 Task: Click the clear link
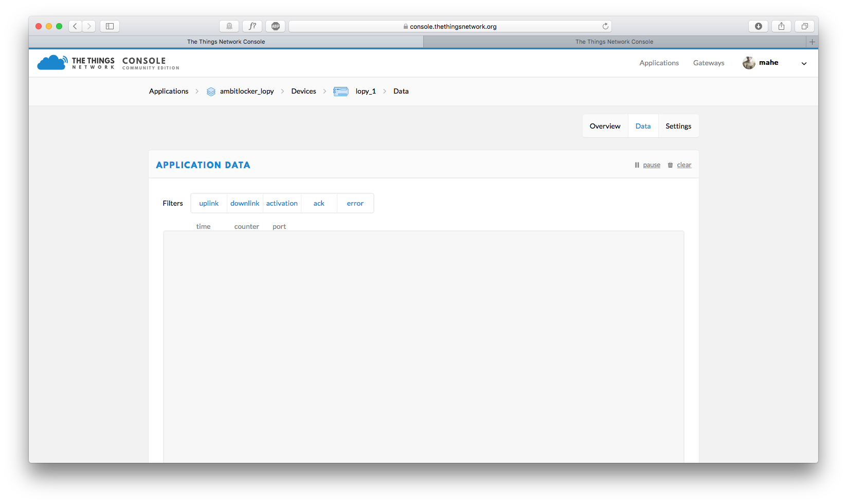pyautogui.click(x=684, y=165)
